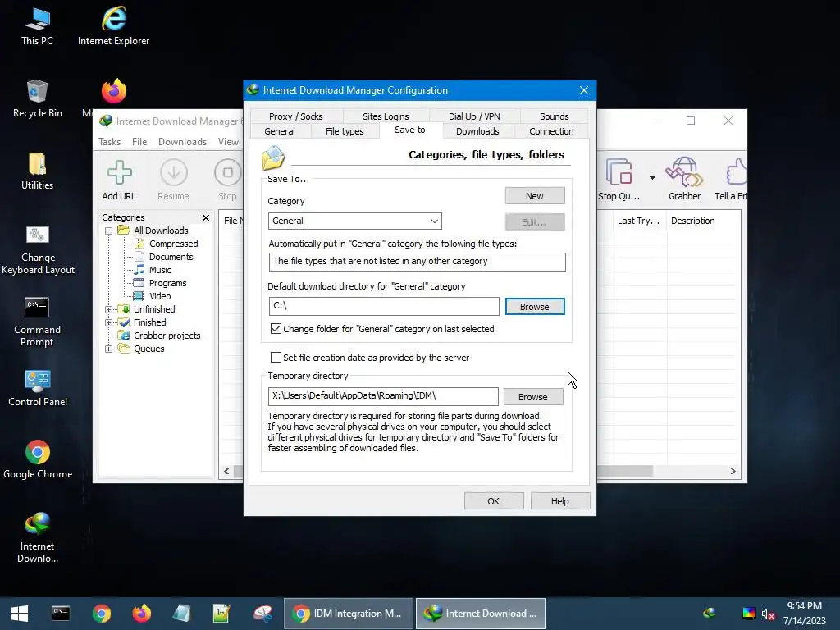Click Help in configuration dialog
840x630 pixels.
(559, 501)
